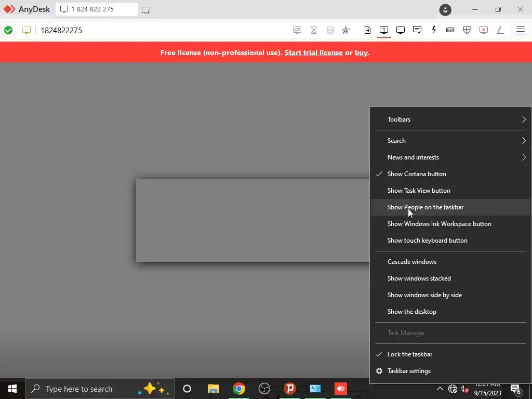Enable Show People on the taskbar
Screen dimensions: 532x399
[450, 207]
